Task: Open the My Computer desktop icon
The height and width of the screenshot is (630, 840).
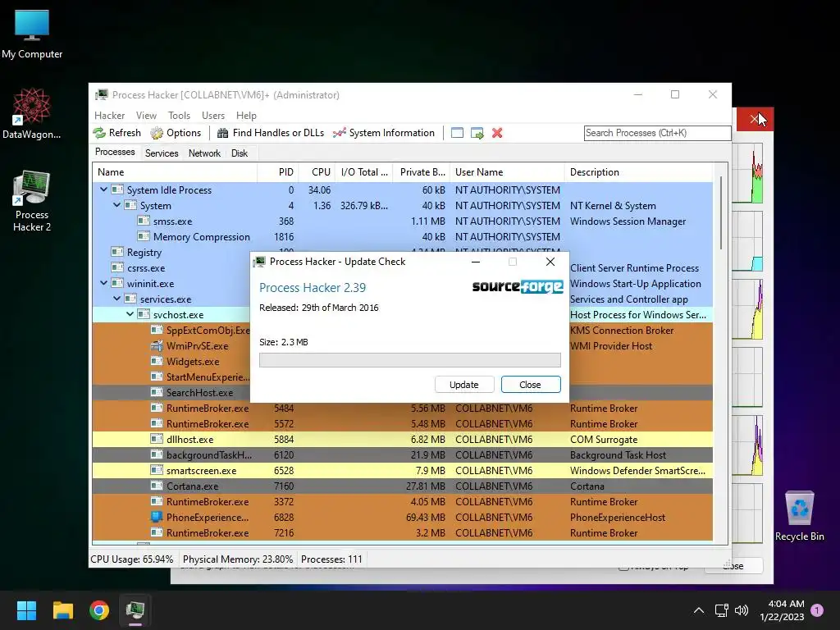Action: pyautogui.click(x=32, y=34)
